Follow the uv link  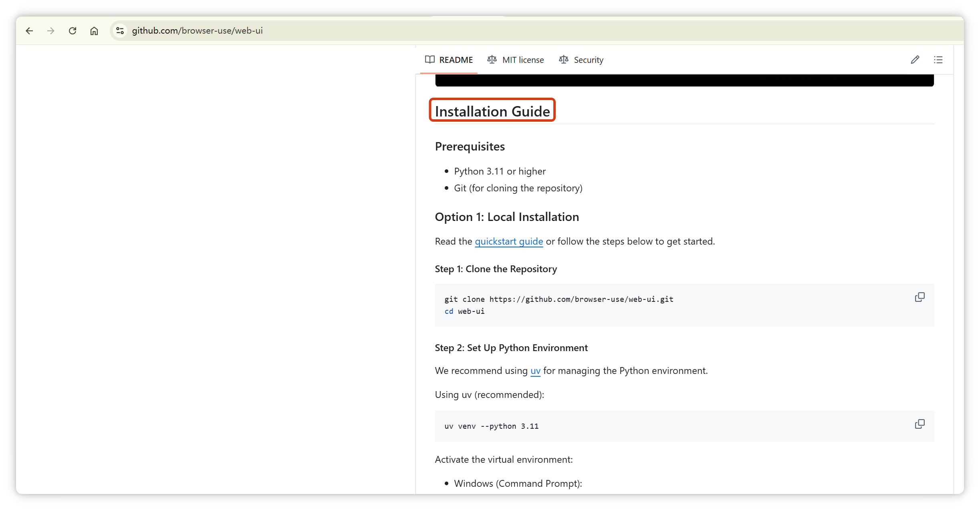point(535,371)
